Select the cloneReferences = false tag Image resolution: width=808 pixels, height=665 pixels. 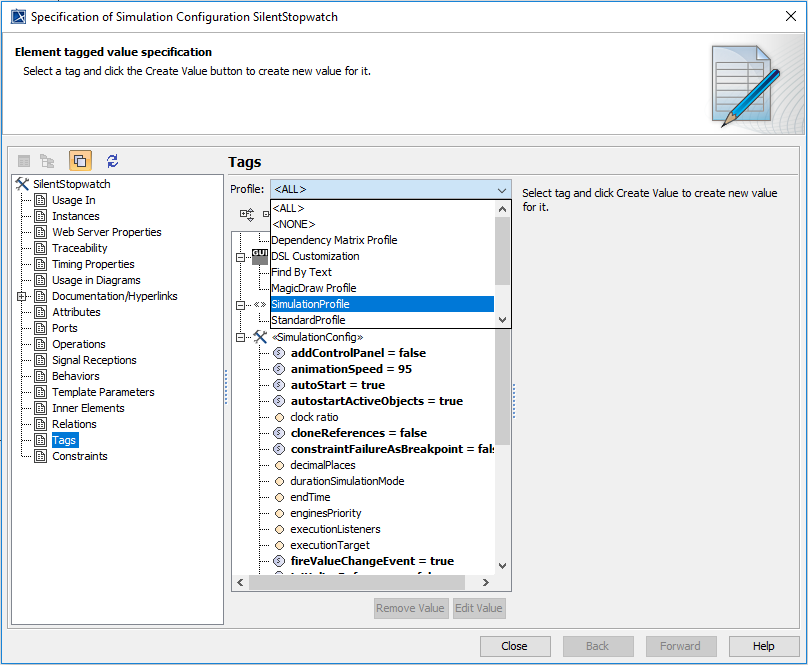tap(359, 433)
